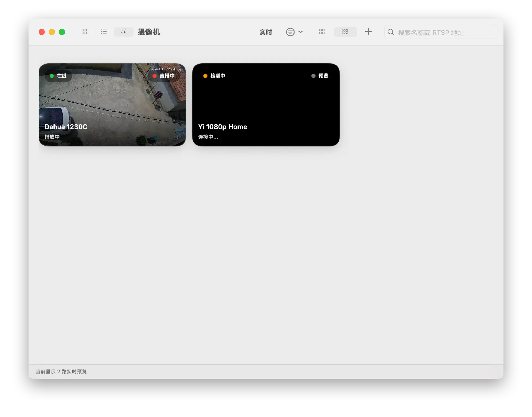Image resolution: width=532 pixels, height=417 pixels.
Task: Click the 实时 toolbar label
Action: tap(265, 32)
